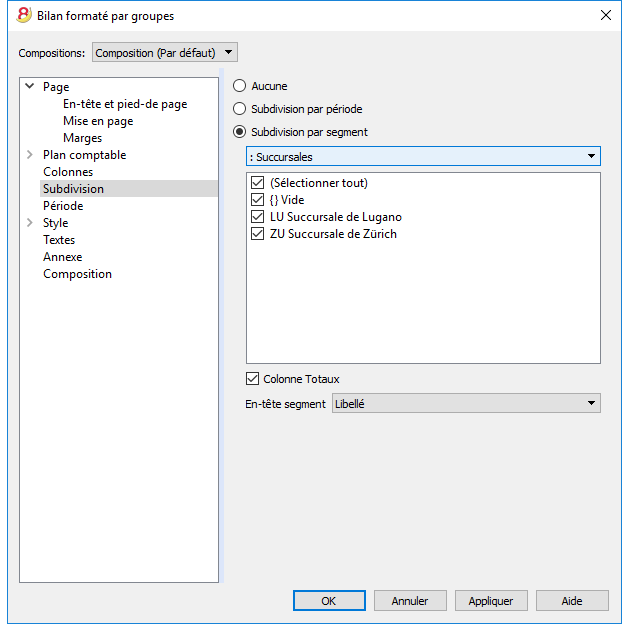Open the Compositions dropdown
The height and width of the screenshot is (631, 629).
[165, 52]
